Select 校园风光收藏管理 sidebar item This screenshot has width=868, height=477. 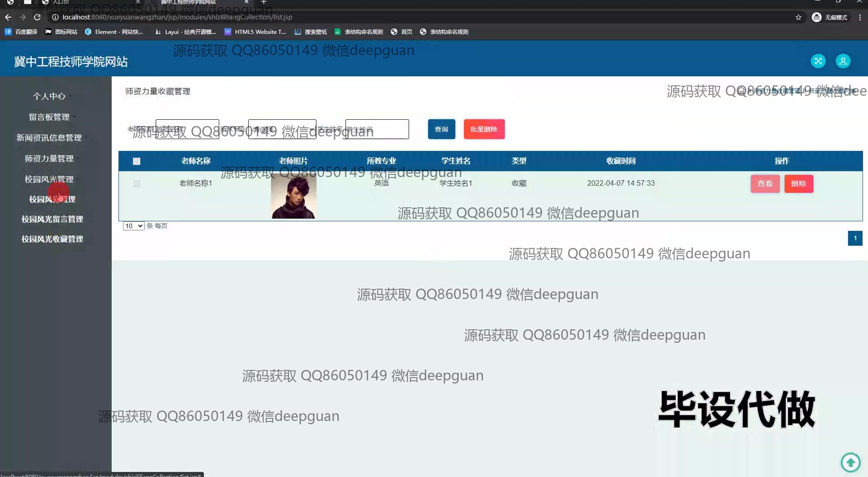[x=52, y=239]
